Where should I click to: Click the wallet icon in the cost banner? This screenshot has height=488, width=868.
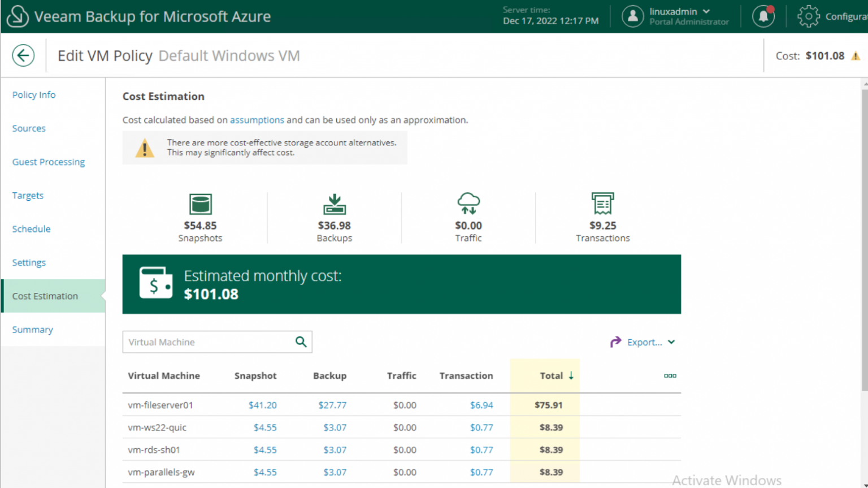coord(155,283)
